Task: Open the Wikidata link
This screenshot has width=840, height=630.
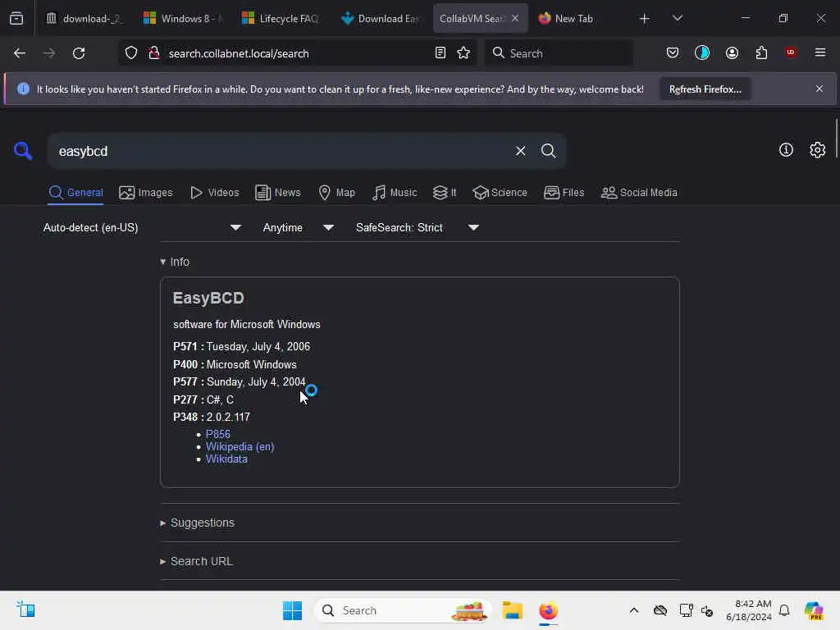Action: click(226, 459)
